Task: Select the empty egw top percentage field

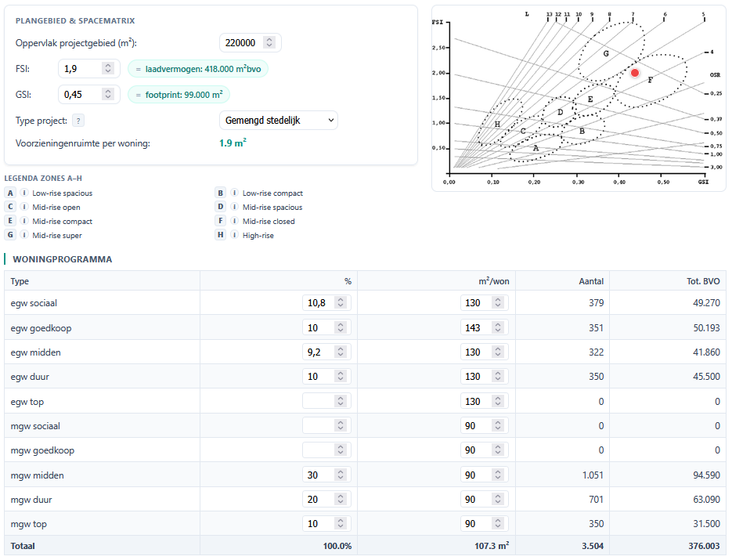Action: pos(318,401)
